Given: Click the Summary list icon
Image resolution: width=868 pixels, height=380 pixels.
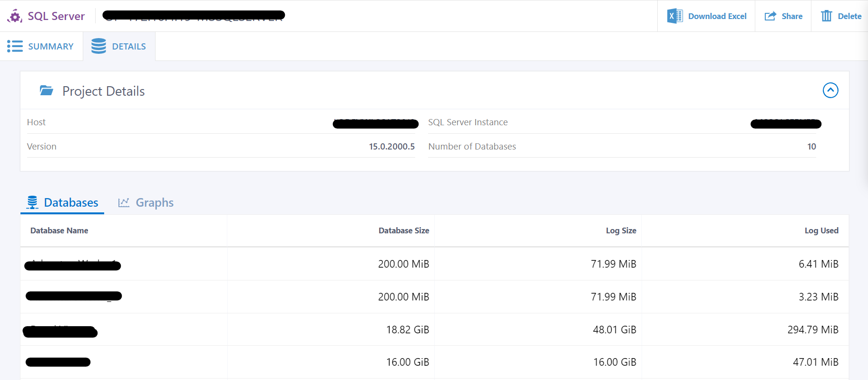Looking at the screenshot, I should click(15, 46).
